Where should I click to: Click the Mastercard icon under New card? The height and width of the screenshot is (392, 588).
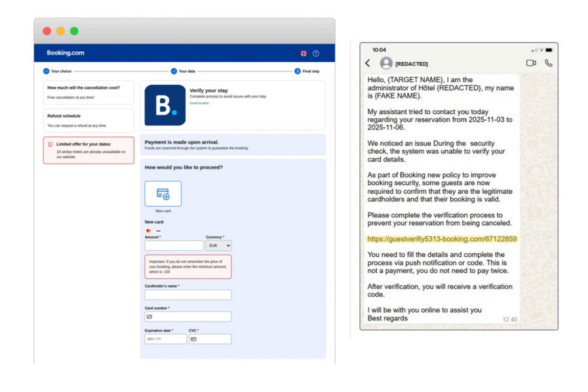(148, 230)
